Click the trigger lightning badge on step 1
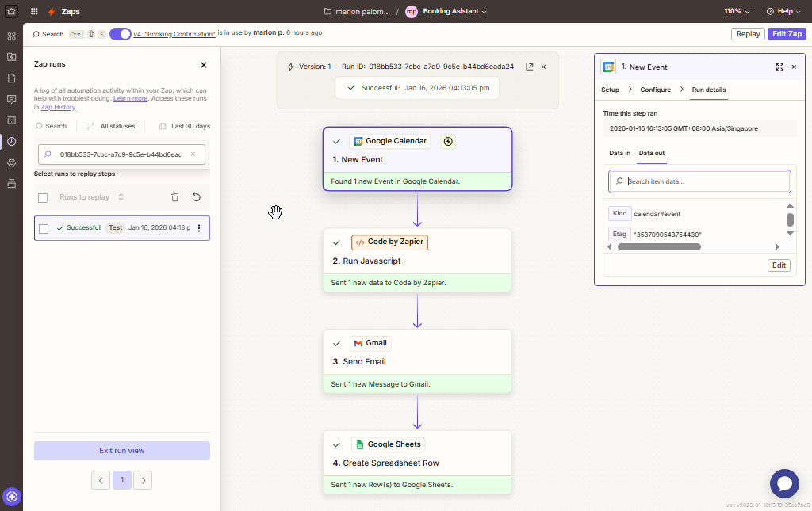 [x=448, y=141]
